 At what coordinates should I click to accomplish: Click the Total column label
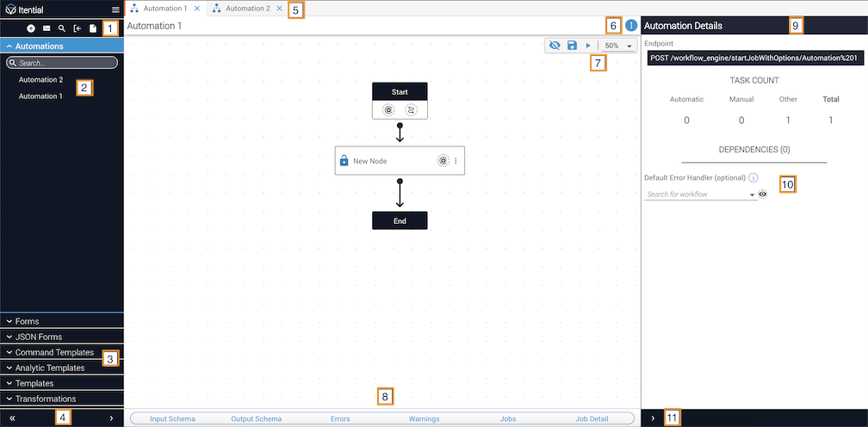830,100
